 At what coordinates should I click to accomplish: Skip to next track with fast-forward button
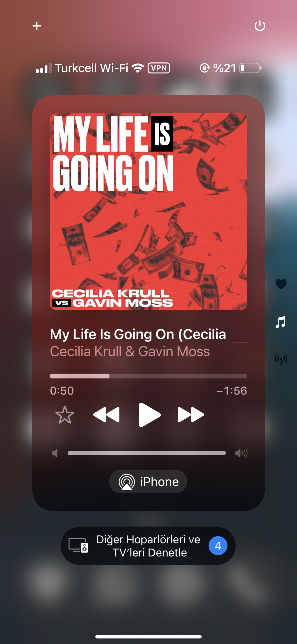coord(191,415)
